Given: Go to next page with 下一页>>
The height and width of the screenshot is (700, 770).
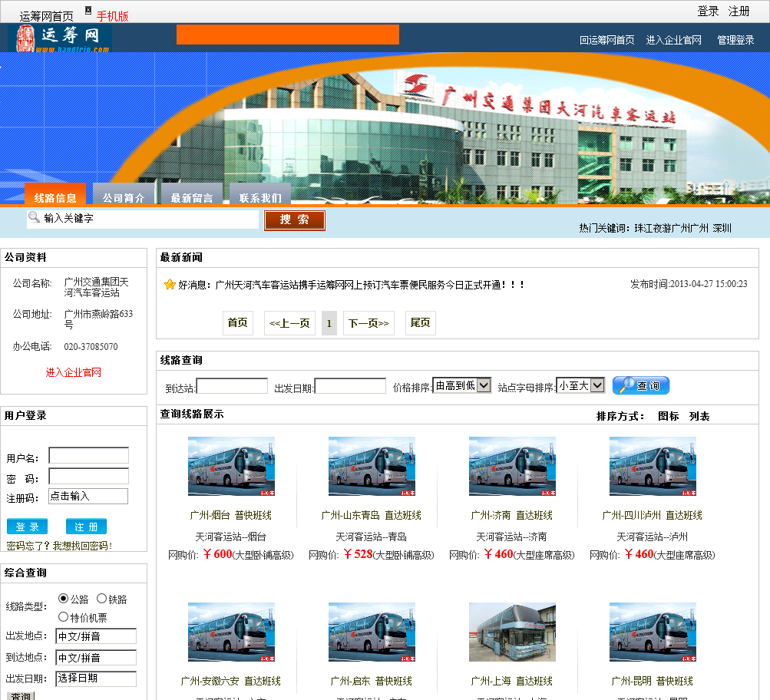Looking at the screenshot, I should [x=368, y=323].
